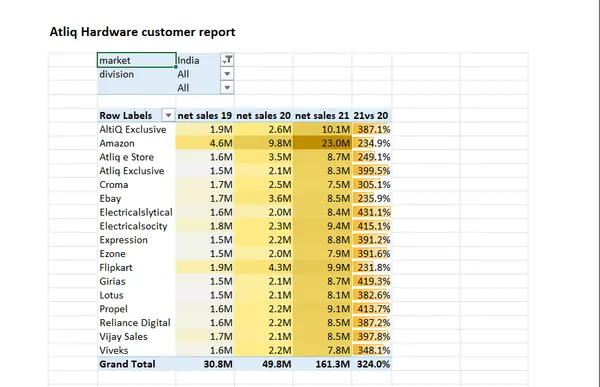Click Flipkart's 4.3M net sales 20 cell

tap(264, 267)
